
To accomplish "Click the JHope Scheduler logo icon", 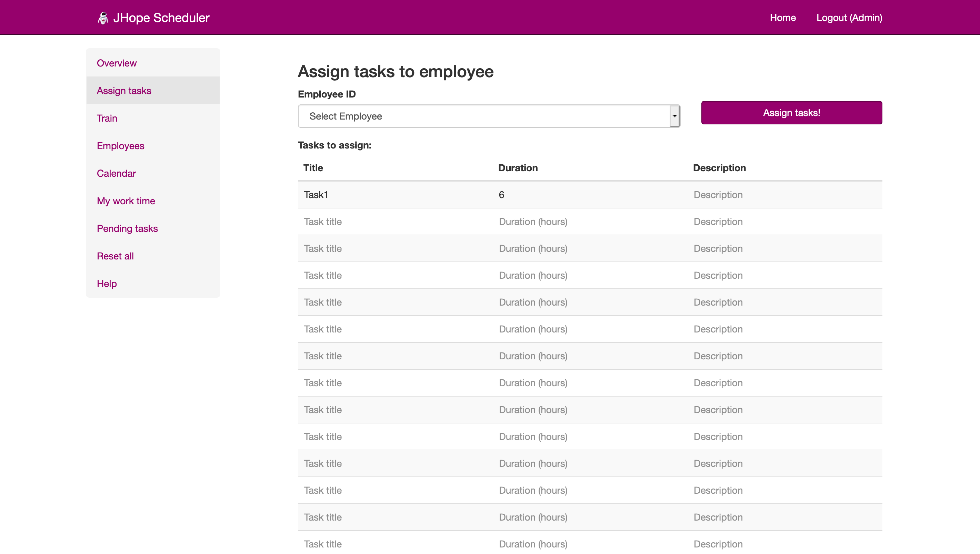I will click(103, 18).
